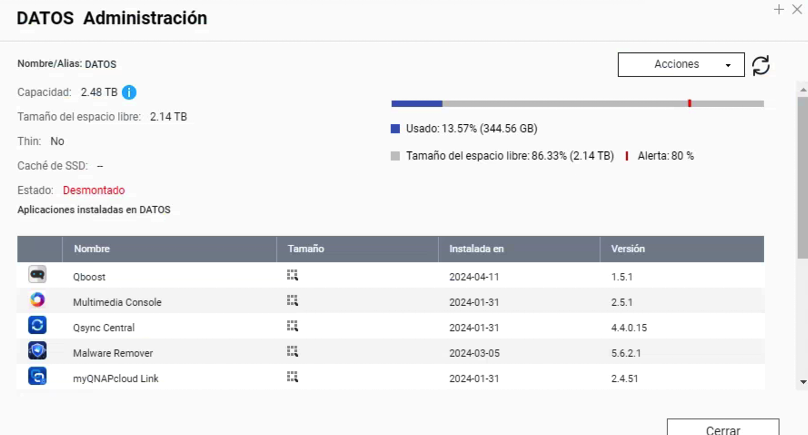Image resolution: width=808 pixels, height=435 pixels.
Task: Click the Malware Remover shield icon
Action: click(x=37, y=351)
